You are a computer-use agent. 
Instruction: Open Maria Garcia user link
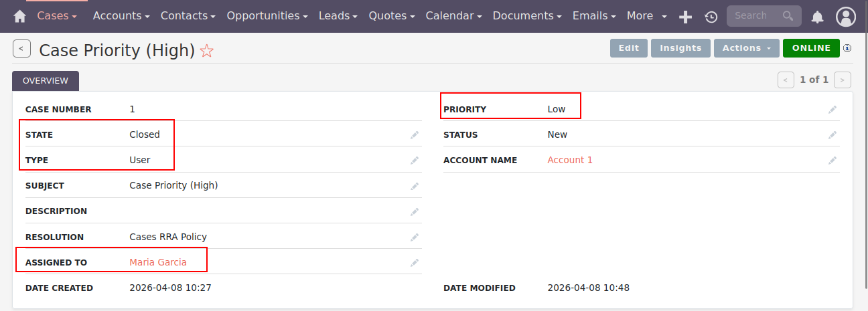point(158,263)
